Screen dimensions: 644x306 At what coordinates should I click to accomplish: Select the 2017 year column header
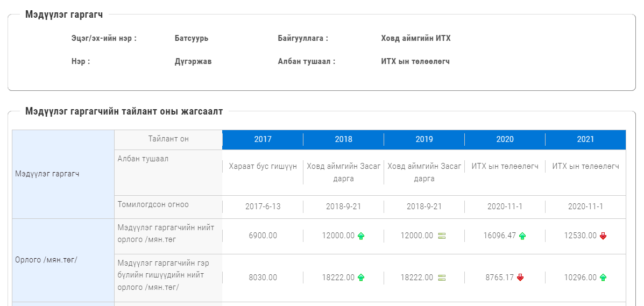click(263, 140)
